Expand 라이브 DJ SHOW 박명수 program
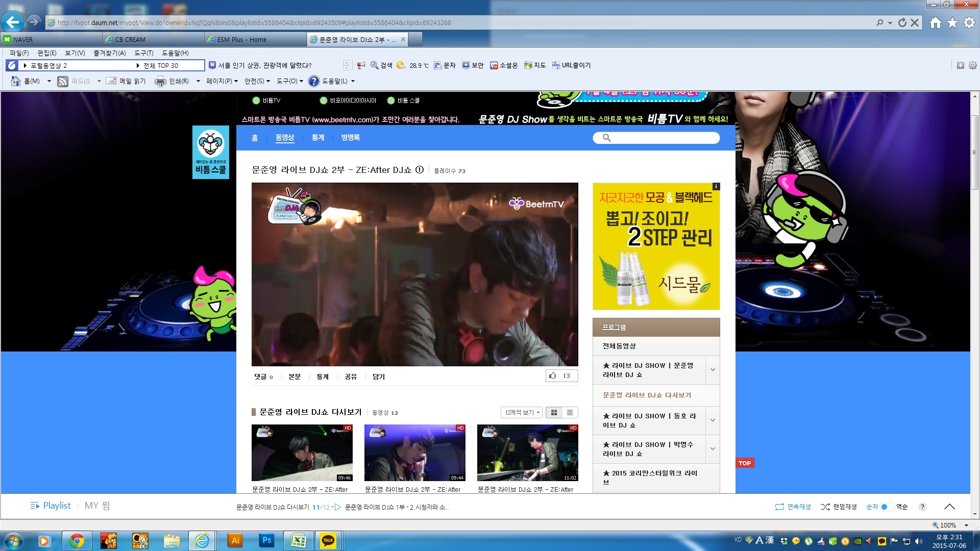The height and width of the screenshot is (551, 980). 713,449
